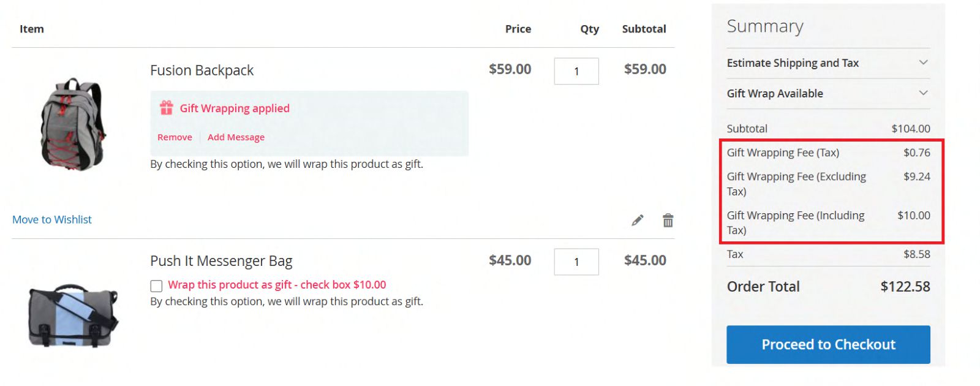Click Push It Messenger Bag title
The image size is (980, 386).
(x=221, y=261)
